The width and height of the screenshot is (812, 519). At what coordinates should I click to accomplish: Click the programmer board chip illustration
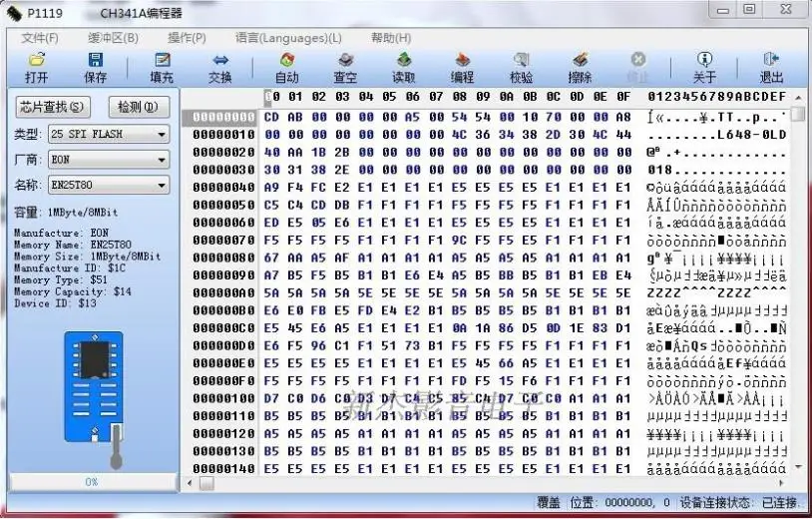click(x=94, y=387)
